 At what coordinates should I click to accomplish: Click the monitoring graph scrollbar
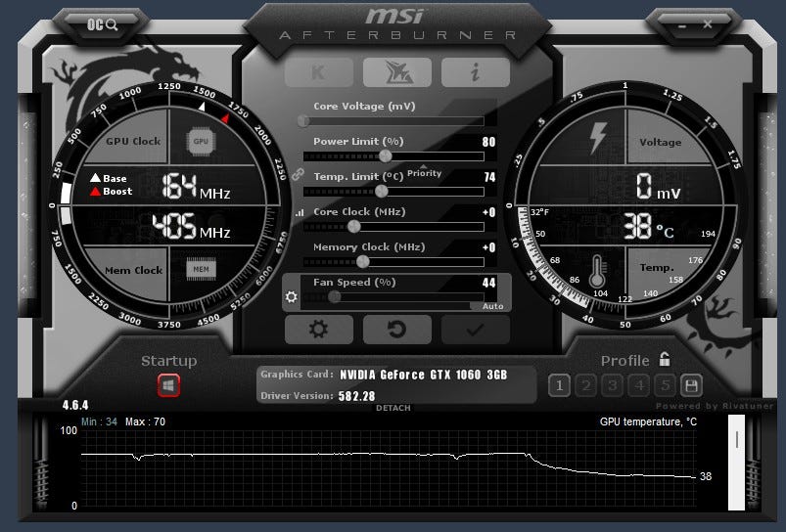tap(736, 463)
